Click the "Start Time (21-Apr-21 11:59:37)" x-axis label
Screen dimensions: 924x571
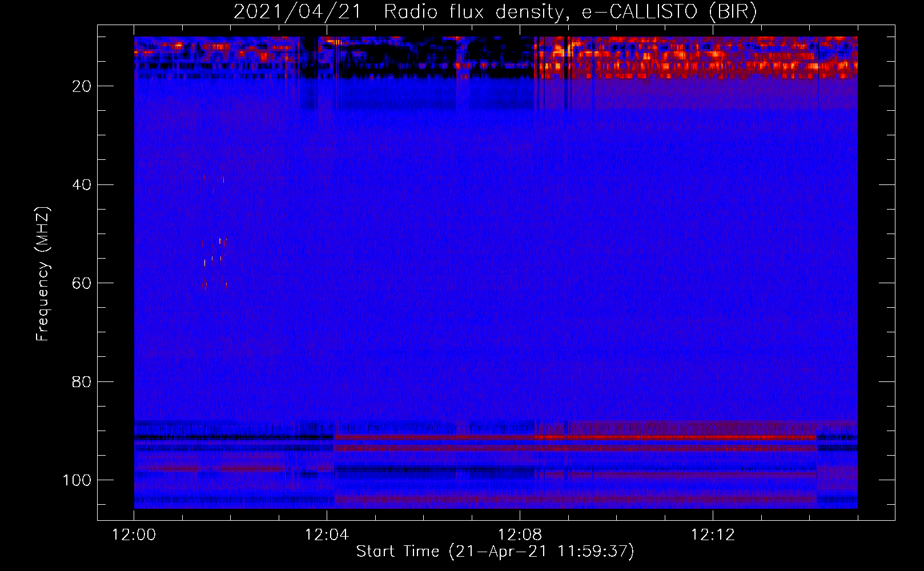pyautogui.click(x=495, y=552)
